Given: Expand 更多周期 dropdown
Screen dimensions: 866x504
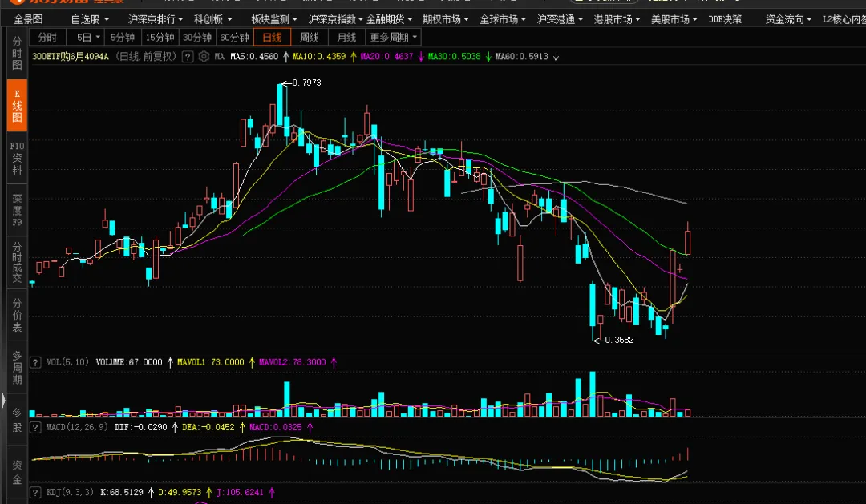Looking at the screenshot, I should (x=394, y=38).
